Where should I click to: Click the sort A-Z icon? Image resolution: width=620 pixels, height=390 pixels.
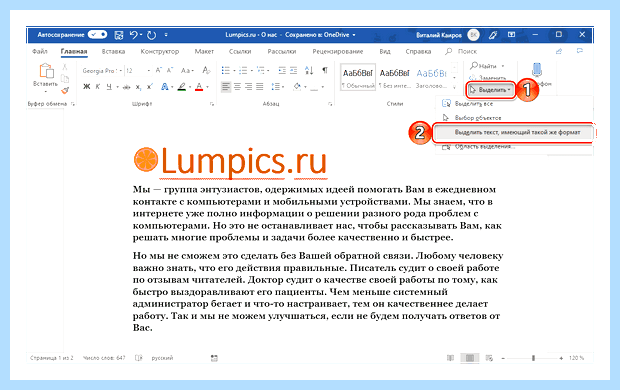[x=309, y=70]
